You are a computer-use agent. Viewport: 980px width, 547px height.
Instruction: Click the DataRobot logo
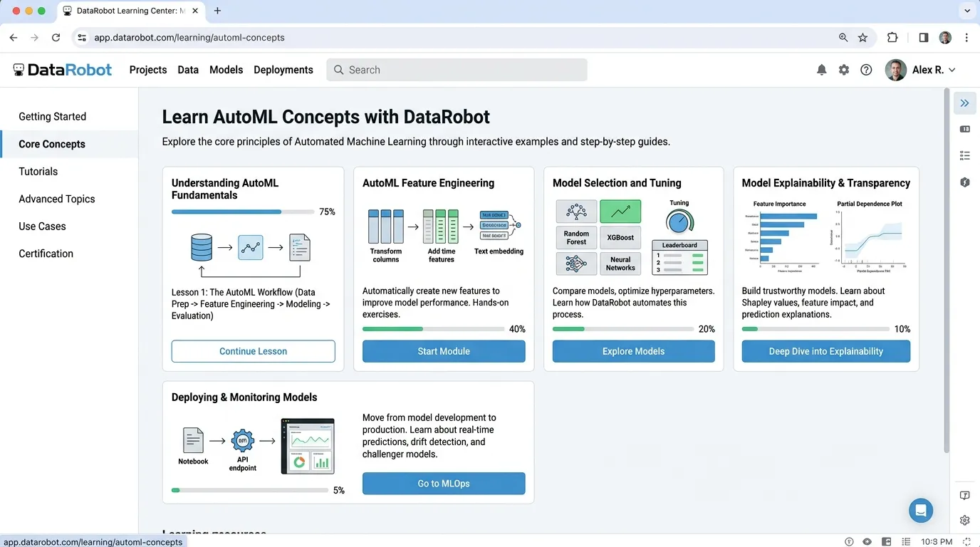tap(63, 70)
